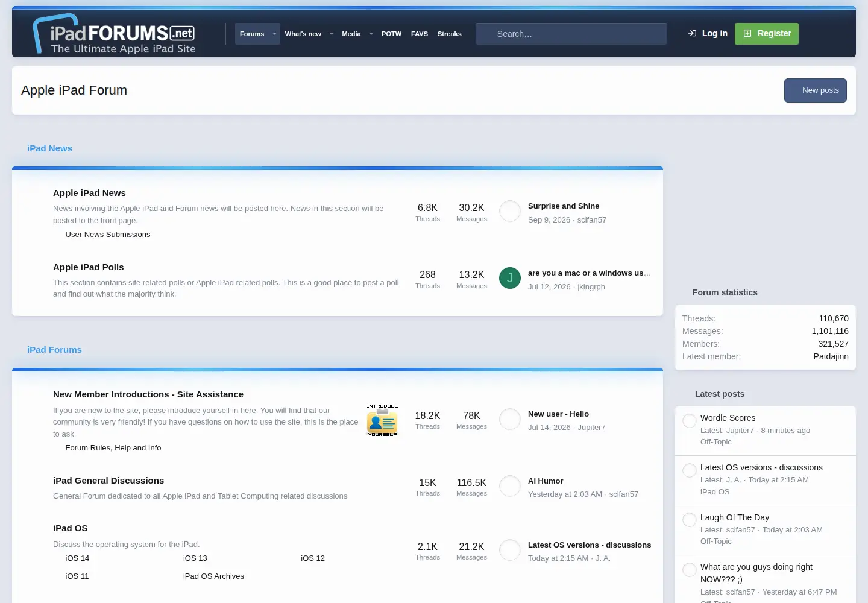Screen dimensions: 868x603
Task: Open 'are you a mac or a windows us…' thread
Action: pos(589,273)
